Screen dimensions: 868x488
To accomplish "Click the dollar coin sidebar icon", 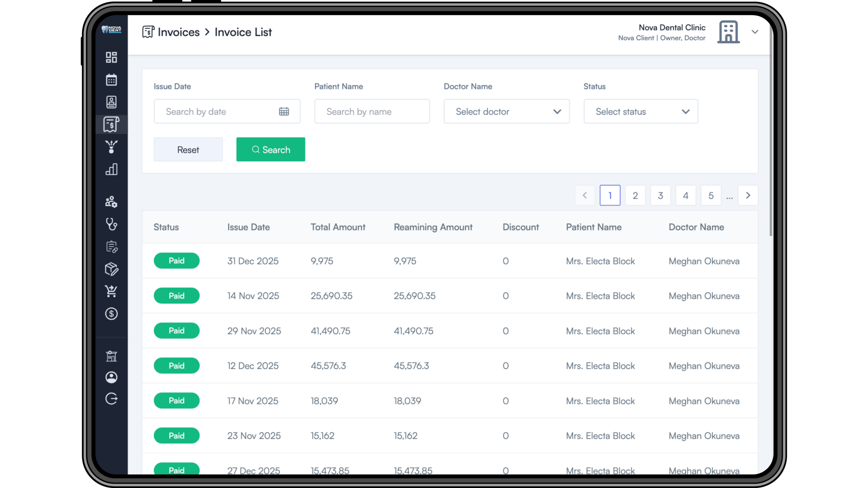I will [x=111, y=314].
